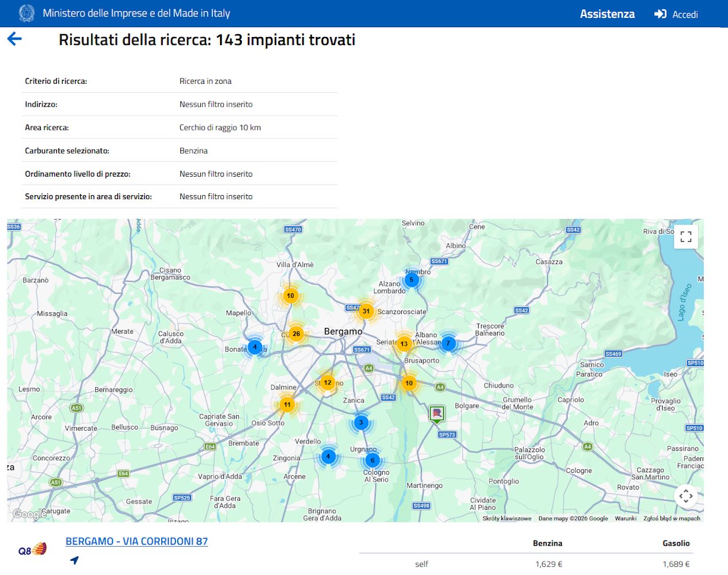Select the green station marker near Bolgare
Viewport: 728px width, 575px height.
437,413
